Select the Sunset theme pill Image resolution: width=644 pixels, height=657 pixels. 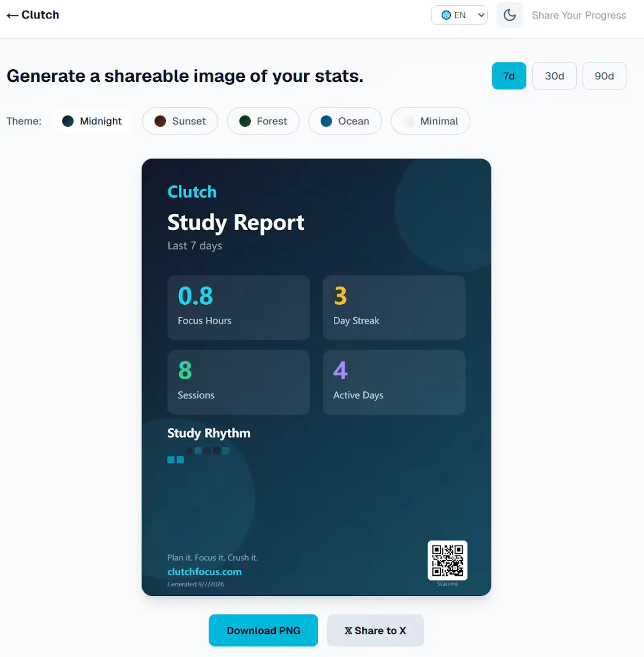click(180, 121)
